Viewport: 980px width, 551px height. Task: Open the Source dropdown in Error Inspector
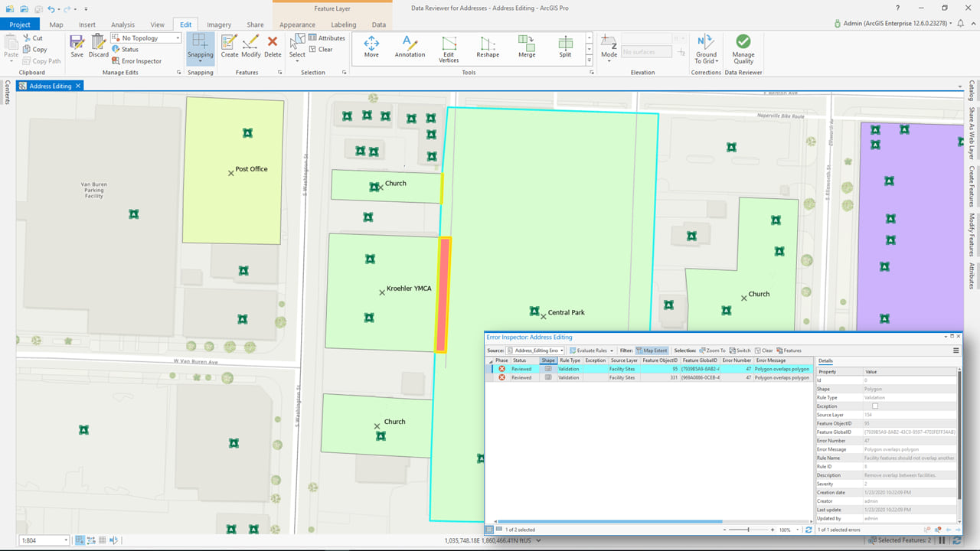tap(534, 350)
